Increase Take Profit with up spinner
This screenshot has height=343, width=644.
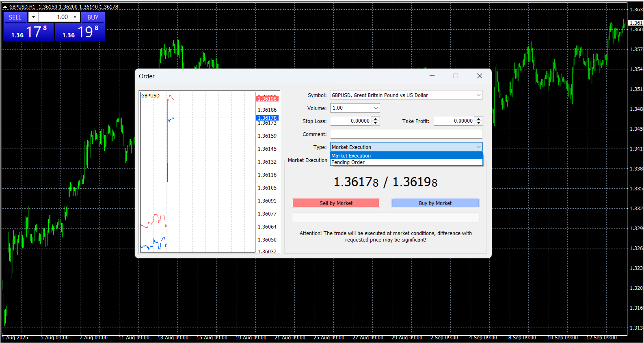pyautogui.click(x=479, y=119)
